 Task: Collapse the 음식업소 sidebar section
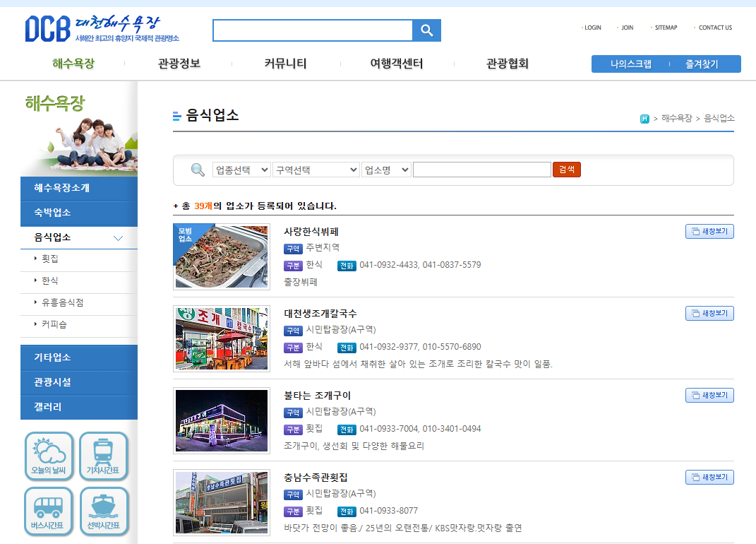tap(117, 237)
